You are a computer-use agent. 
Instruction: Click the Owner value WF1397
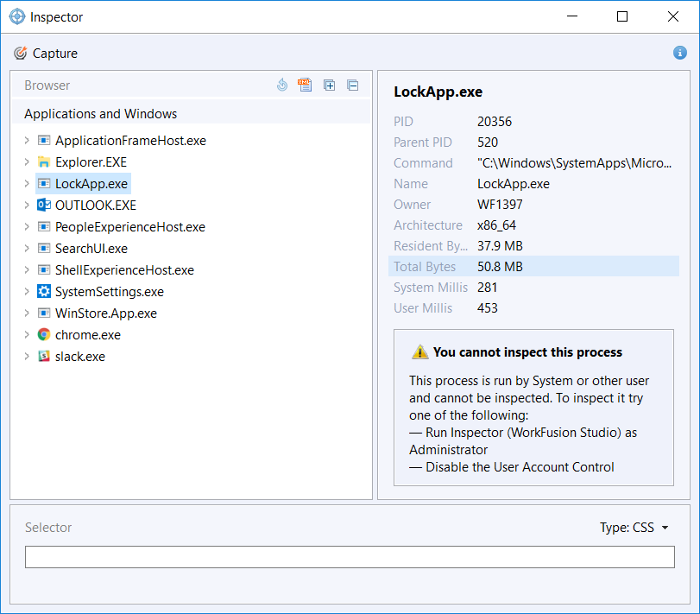tap(500, 205)
